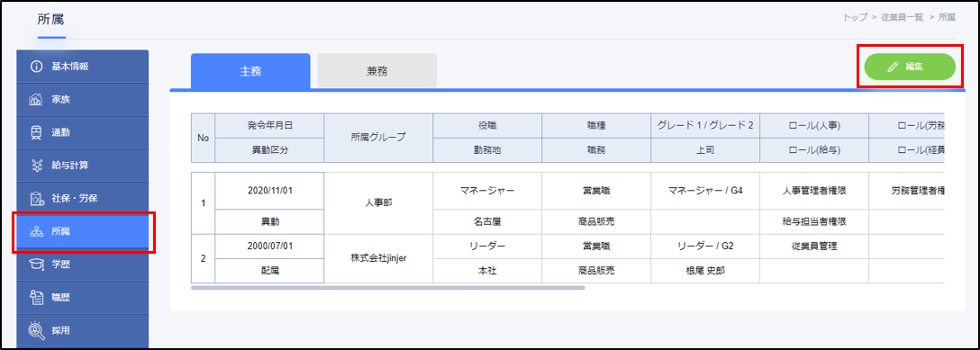Click the 職務 column header
The height and width of the screenshot is (350, 980).
(596, 150)
